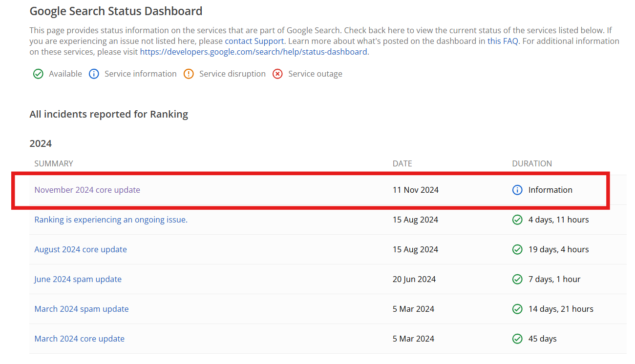The width and height of the screenshot is (635, 364).
Task: Click the '20 Jun 2024' date cell
Action: pyautogui.click(x=414, y=279)
